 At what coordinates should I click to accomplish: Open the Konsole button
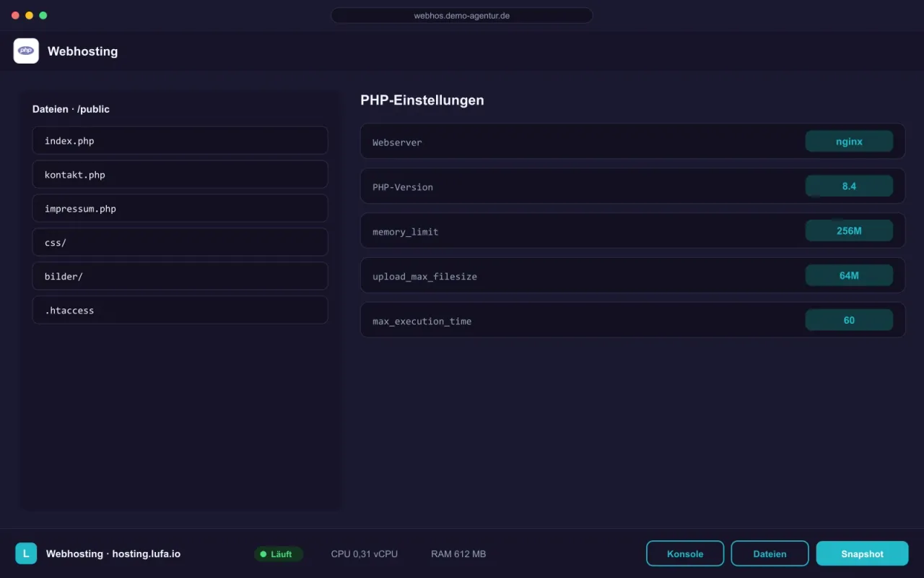pyautogui.click(x=685, y=553)
